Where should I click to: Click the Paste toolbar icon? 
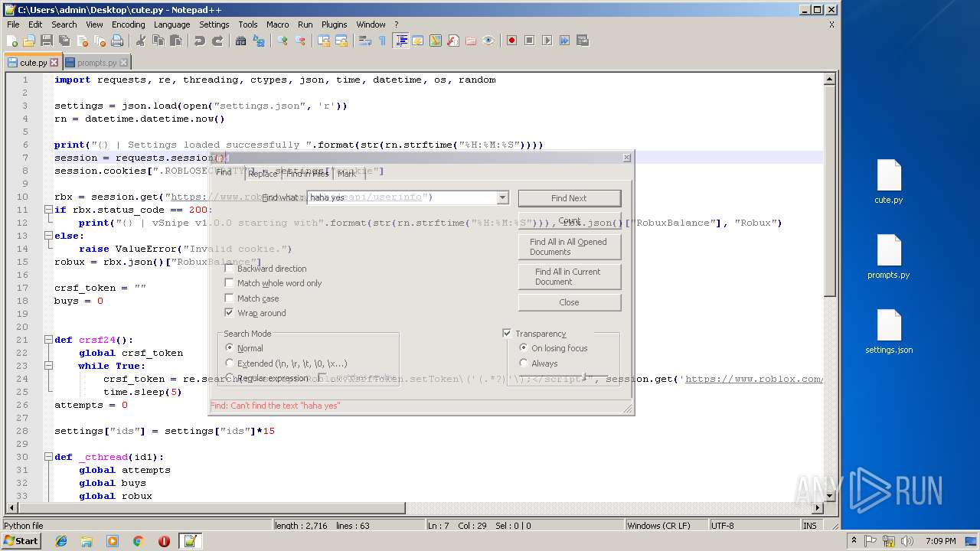(x=176, y=41)
